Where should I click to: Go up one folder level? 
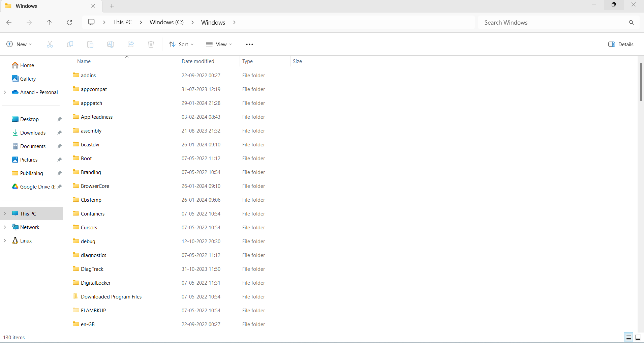click(x=49, y=22)
